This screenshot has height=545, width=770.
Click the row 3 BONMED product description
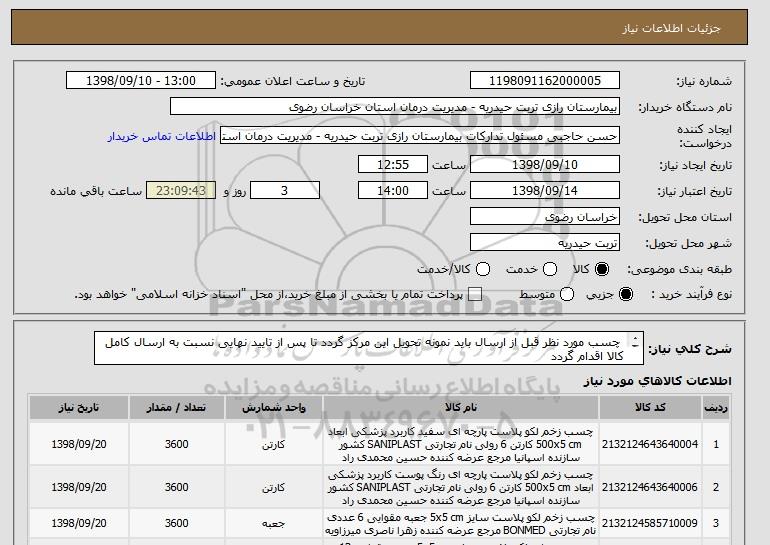click(461, 524)
